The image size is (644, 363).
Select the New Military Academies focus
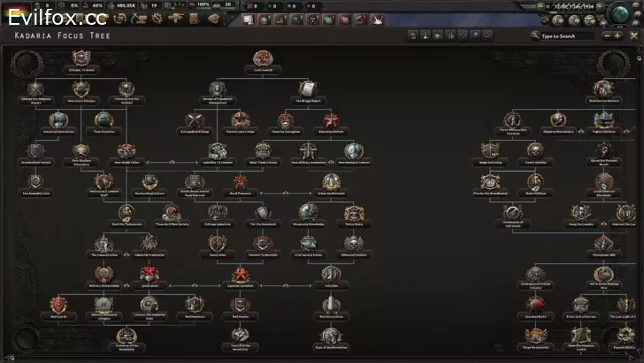308,151
